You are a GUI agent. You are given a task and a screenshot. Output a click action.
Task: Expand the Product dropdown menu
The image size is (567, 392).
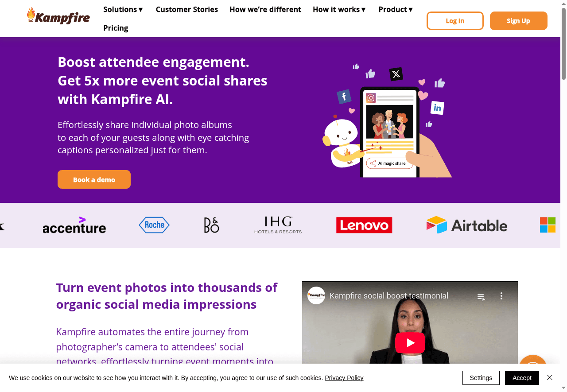click(x=396, y=9)
